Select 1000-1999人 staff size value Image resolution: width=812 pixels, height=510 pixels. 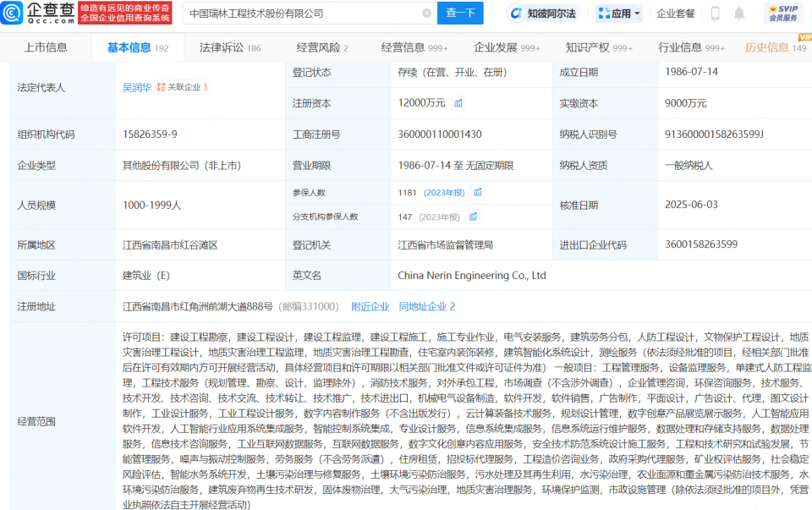click(151, 205)
